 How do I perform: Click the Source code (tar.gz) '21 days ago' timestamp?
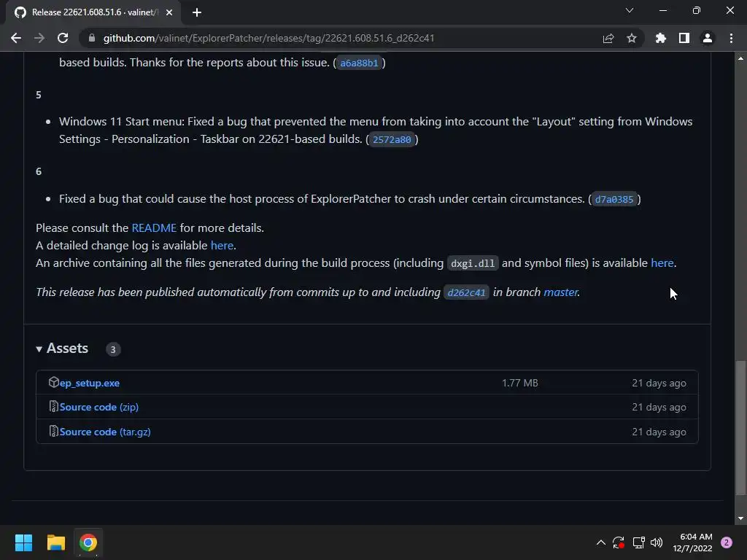point(659,432)
